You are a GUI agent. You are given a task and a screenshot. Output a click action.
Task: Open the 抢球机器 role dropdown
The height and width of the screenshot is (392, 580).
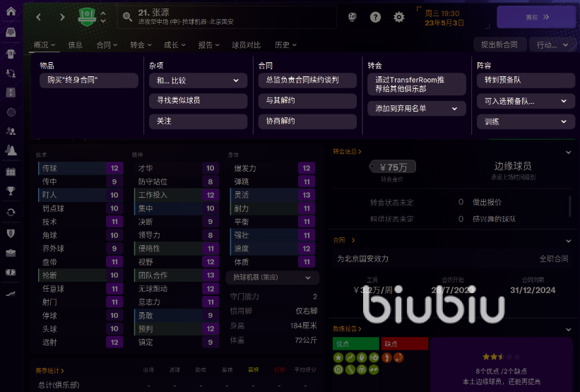tap(272, 278)
